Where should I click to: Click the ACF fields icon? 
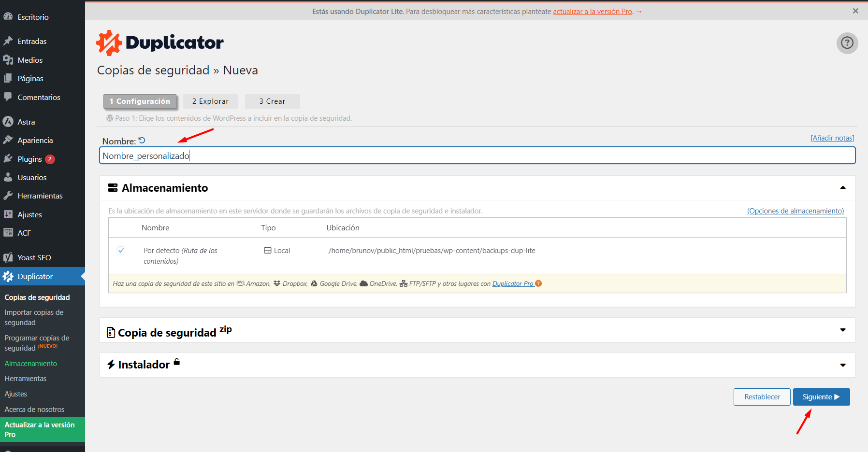(x=8, y=233)
